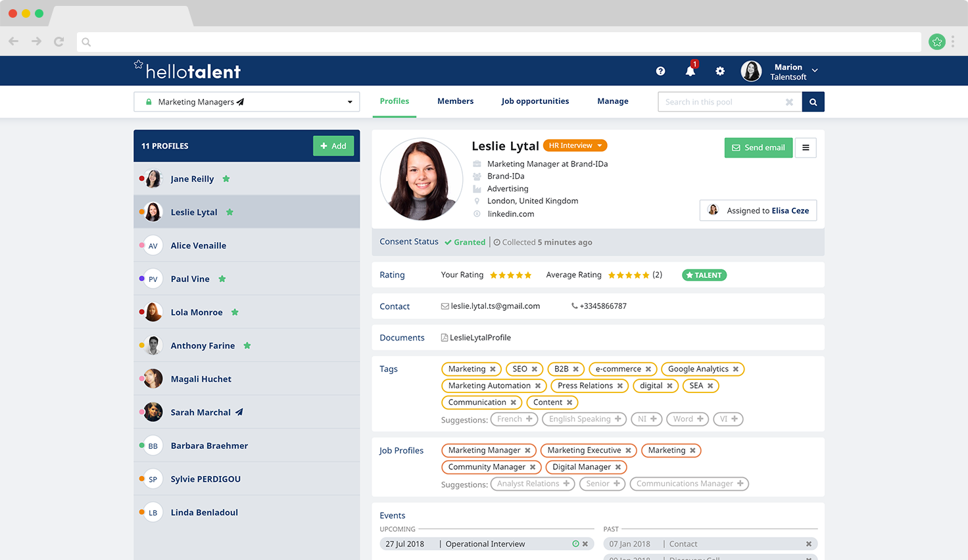Remove the SEO tag

[534, 369]
